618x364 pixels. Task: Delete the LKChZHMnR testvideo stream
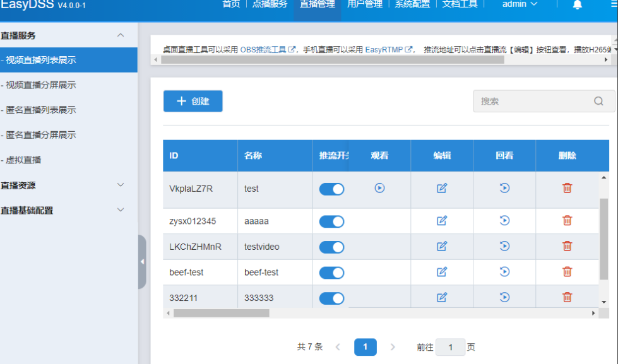(x=567, y=247)
